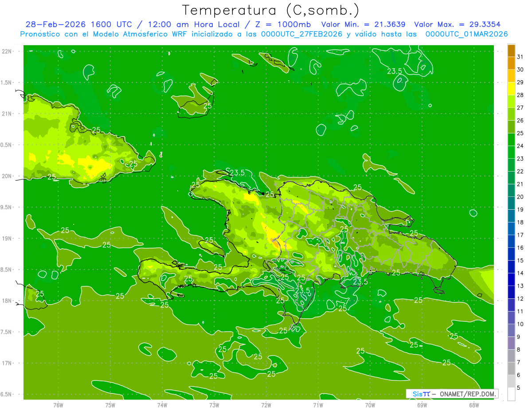Image resolution: width=532 pixels, height=411 pixels.
Task: Click longitude axis label "75W"
Action: (110, 405)
